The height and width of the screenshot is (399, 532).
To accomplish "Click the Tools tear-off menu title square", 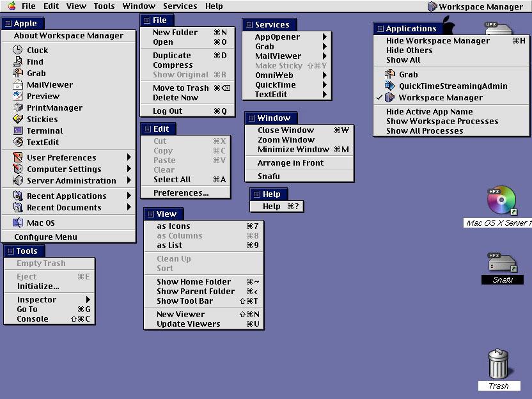I will (11, 251).
